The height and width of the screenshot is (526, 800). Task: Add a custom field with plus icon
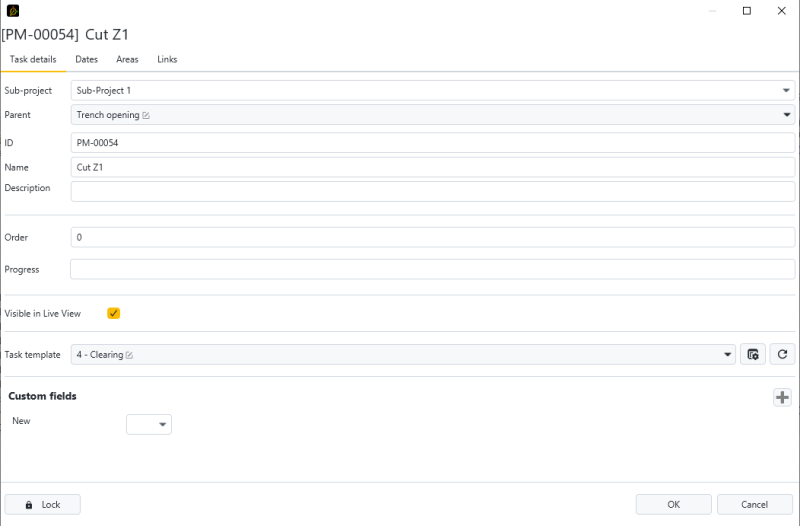point(782,398)
